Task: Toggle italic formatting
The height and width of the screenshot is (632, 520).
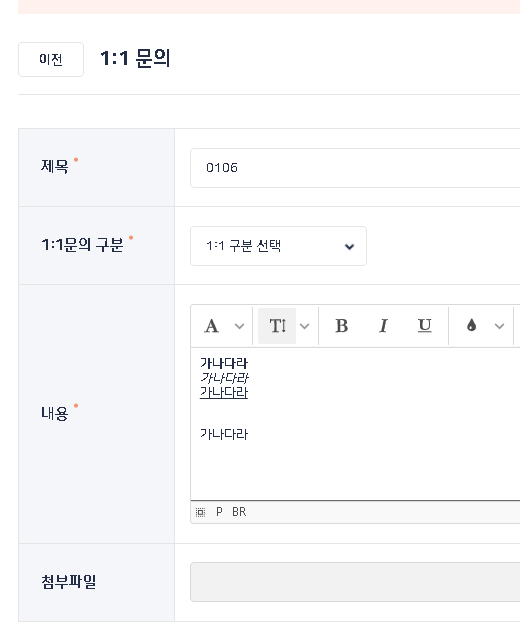Action: click(x=383, y=326)
